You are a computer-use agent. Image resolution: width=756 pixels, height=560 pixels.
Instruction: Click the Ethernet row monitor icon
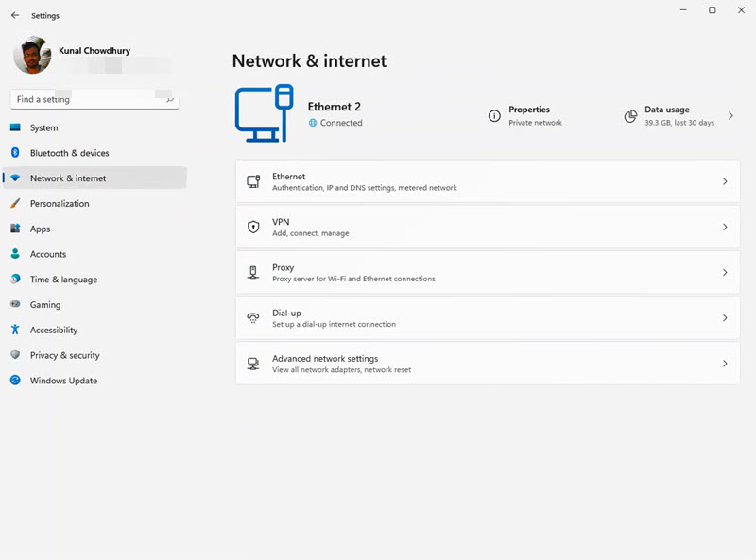point(253,181)
